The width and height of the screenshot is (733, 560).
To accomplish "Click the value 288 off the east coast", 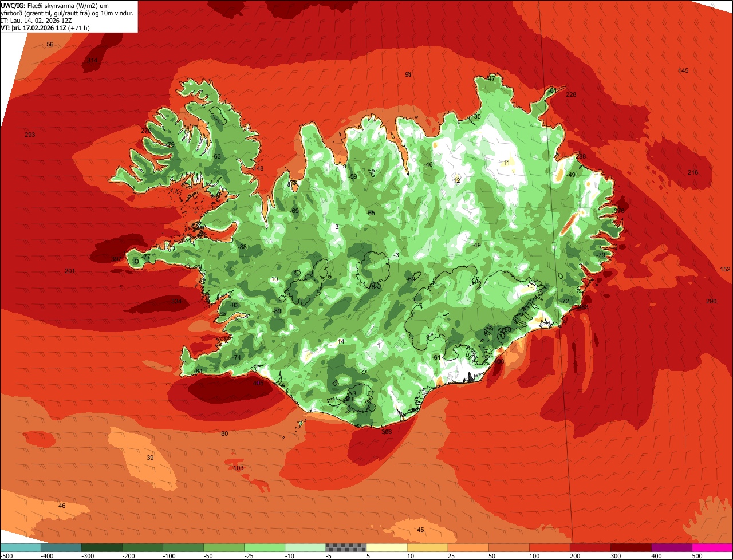I will tap(581, 156).
